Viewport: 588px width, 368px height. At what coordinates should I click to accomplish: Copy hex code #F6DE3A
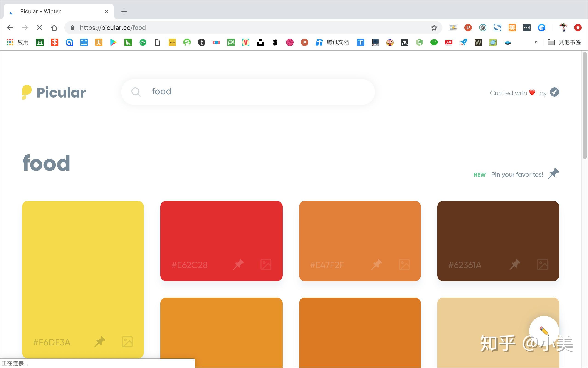[x=52, y=342]
